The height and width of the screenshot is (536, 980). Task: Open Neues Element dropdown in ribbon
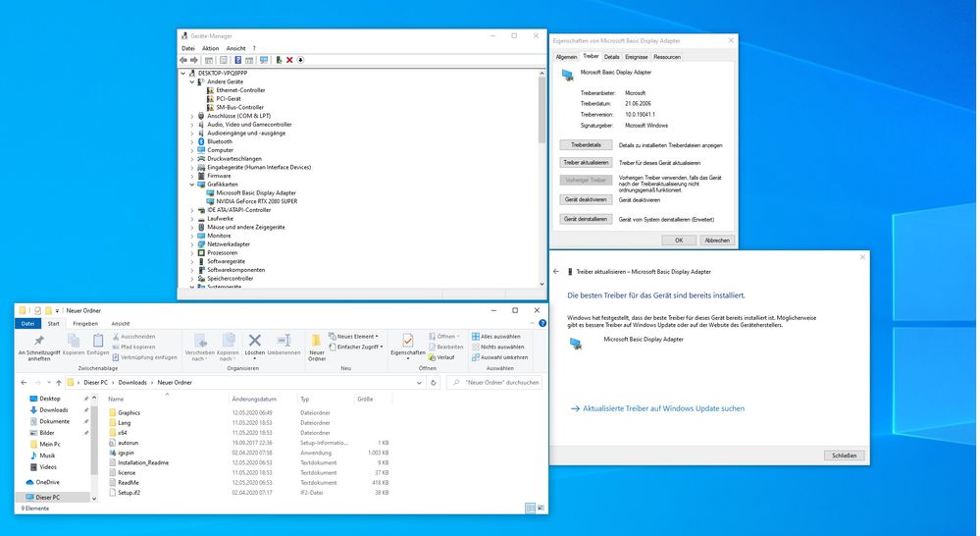pyautogui.click(x=354, y=337)
